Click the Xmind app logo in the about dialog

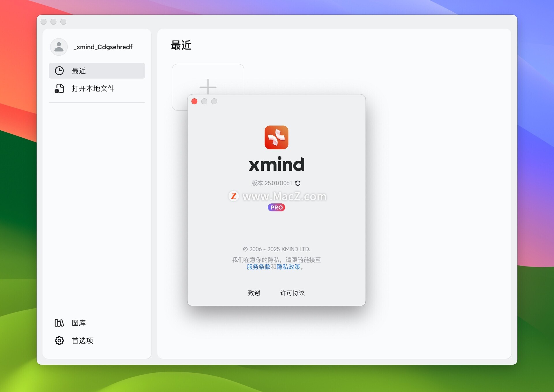[276, 137]
